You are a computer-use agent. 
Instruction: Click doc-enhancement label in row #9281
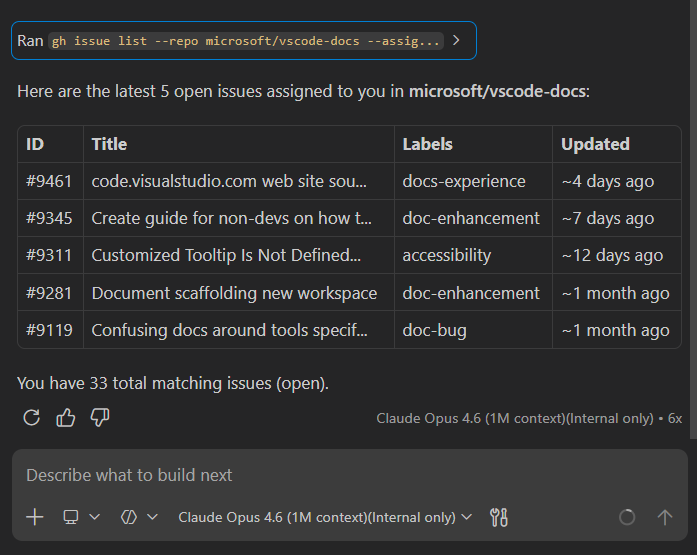[471, 293]
